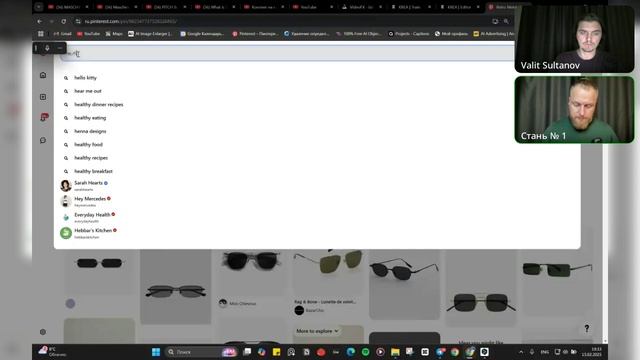
Task: Open the Hey Mercedes profile suggestion
Action: [x=86, y=201]
